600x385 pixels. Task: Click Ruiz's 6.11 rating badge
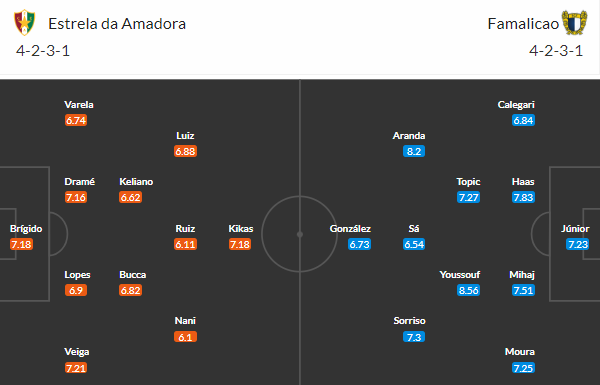[185, 244]
